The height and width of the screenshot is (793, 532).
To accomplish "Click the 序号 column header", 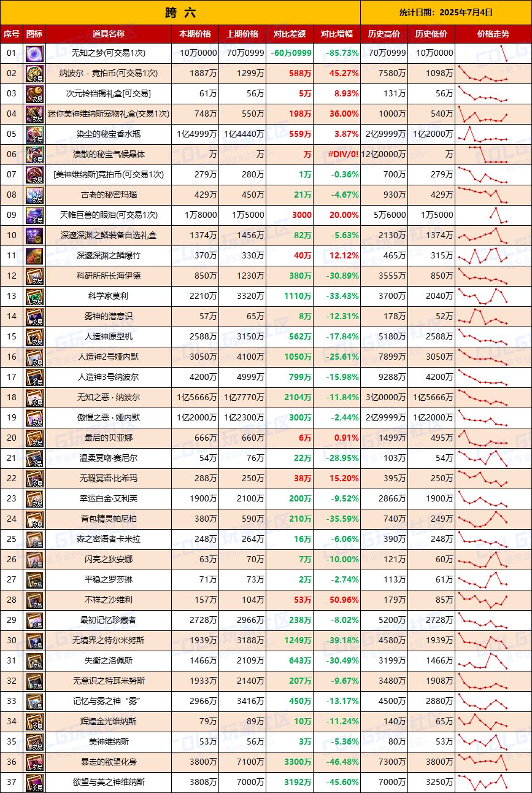I will coord(12,34).
